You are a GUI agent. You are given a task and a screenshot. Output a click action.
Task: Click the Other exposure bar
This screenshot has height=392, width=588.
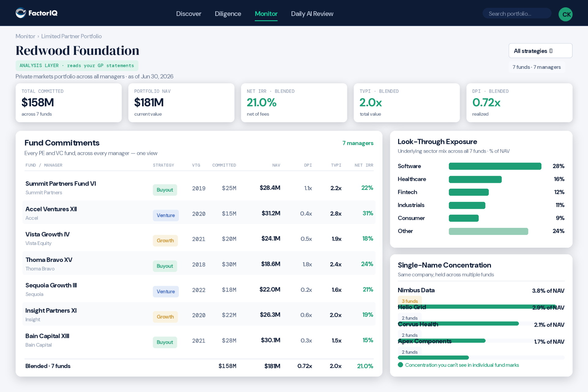click(x=488, y=231)
